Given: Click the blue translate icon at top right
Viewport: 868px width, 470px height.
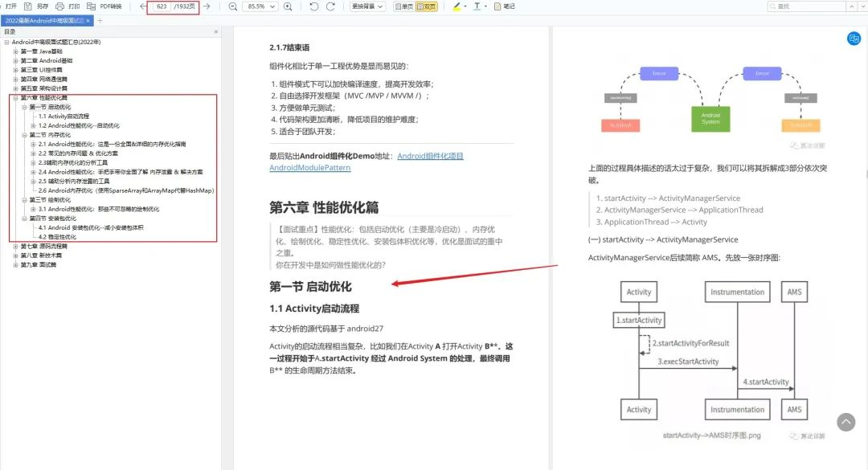Looking at the screenshot, I should [854, 39].
